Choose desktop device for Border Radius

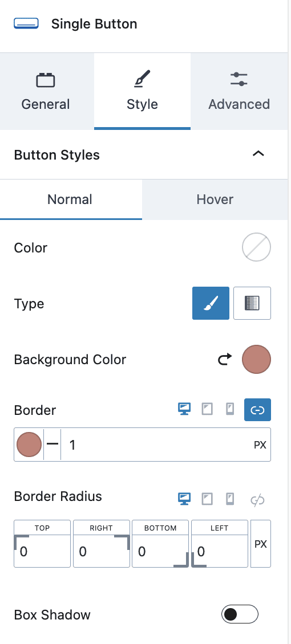(184, 499)
